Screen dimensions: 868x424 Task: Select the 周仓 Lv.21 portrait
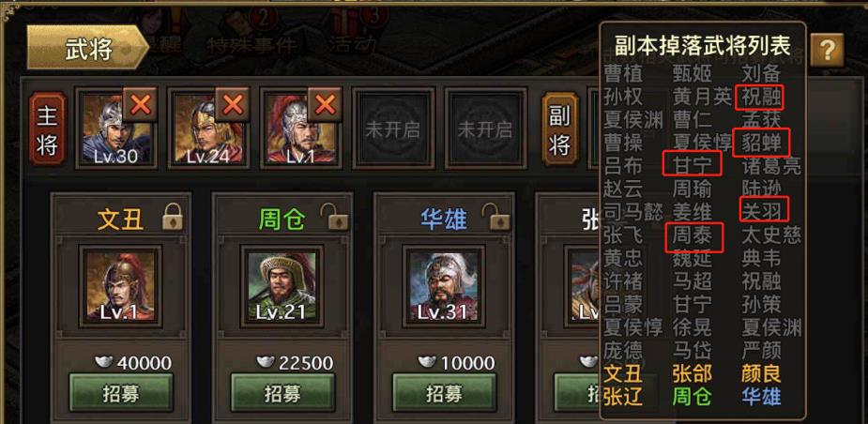(282, 286)
